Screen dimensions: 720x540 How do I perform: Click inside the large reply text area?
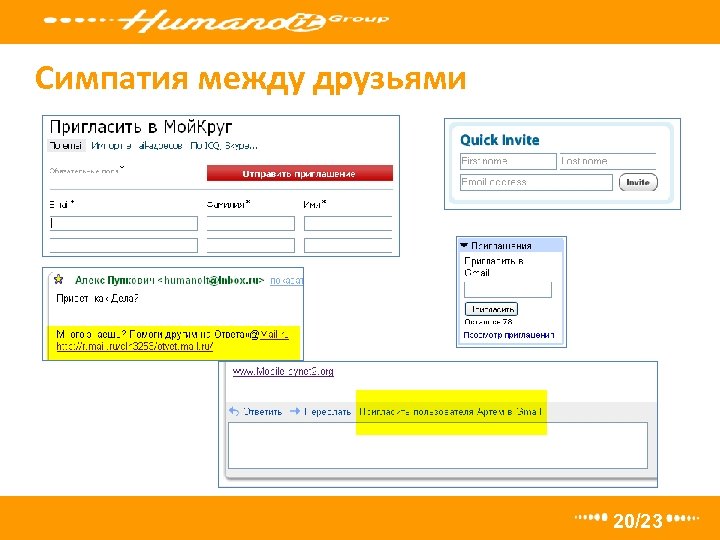tap(438, 445)
